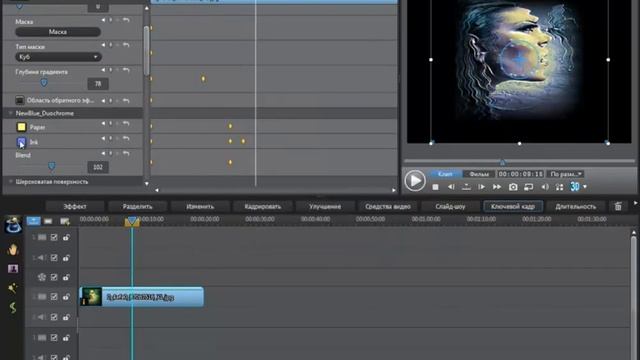This screenshot has width=640, height=360.
Task: Open the portrait magic tool in sidebar
Action: (x=13, y=269)
